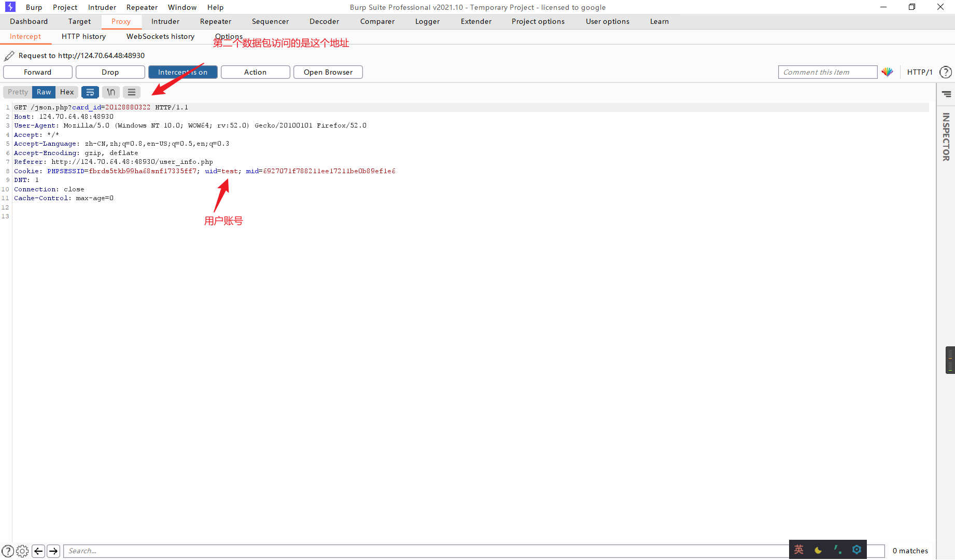Open the Action dropdown menu

tap(256, 72)
